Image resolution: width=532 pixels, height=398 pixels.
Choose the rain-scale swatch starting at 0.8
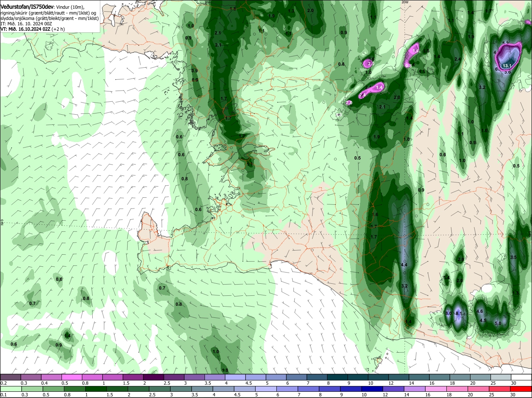pos(74,389)
